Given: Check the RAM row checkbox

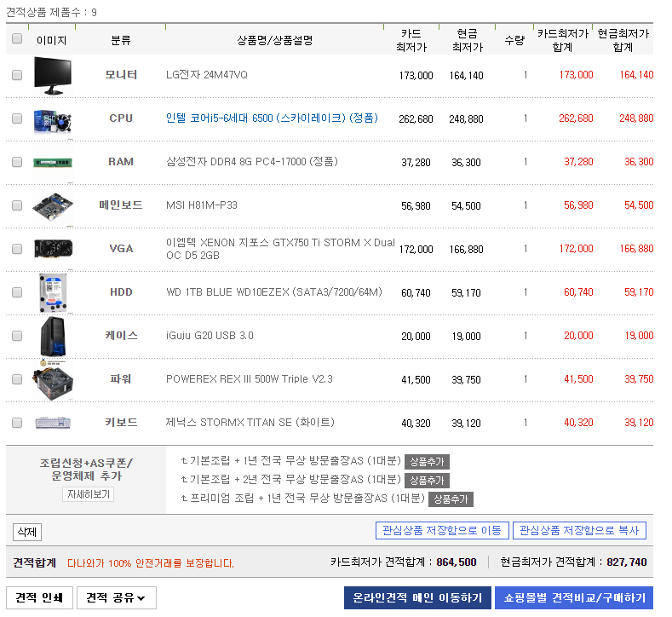Looking at the screenshot, I should 17,162.
